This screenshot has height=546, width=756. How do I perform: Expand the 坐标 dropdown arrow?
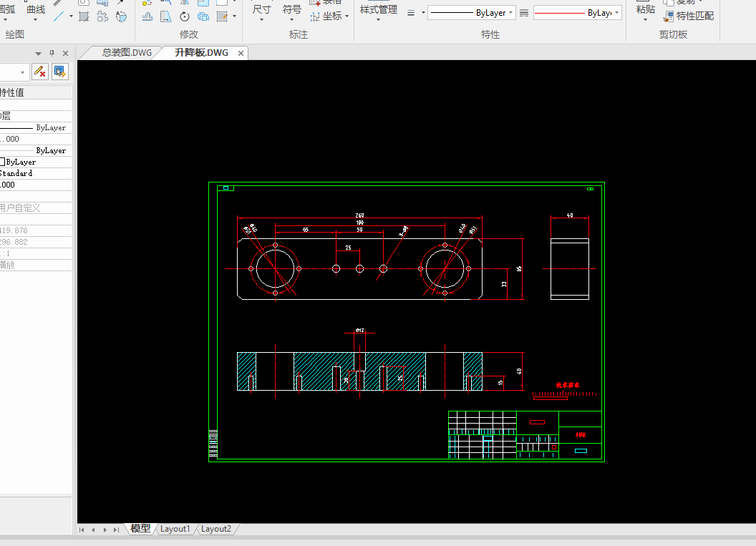pos(346,16)
